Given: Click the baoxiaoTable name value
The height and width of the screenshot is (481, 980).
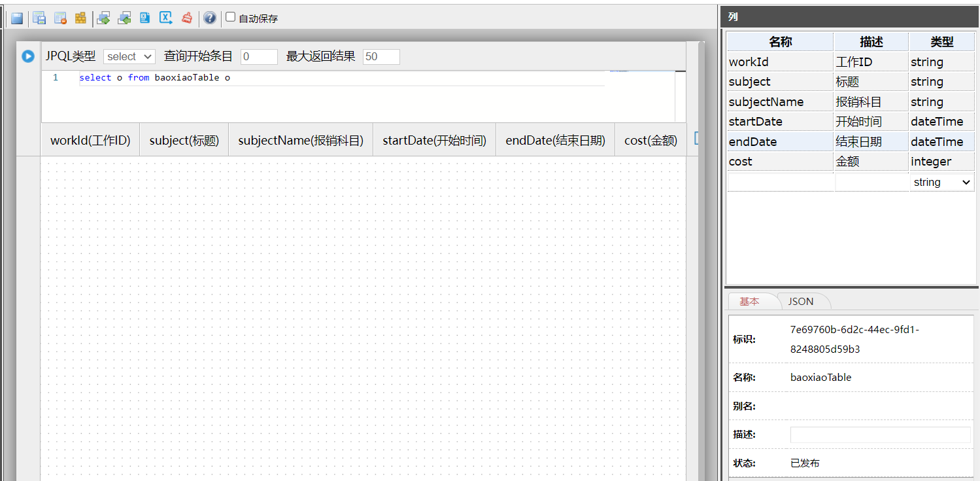Looking at the screenshot, I should (x=820, y=378).
